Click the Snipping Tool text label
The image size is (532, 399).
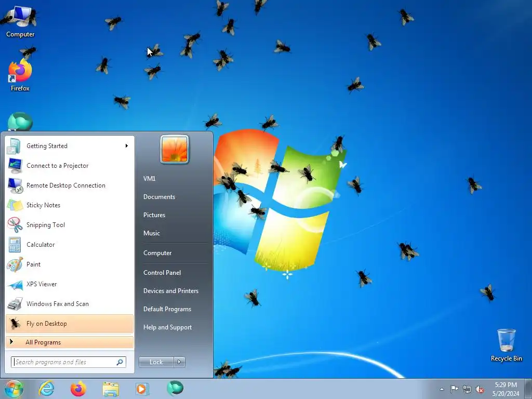coord(46,224)
